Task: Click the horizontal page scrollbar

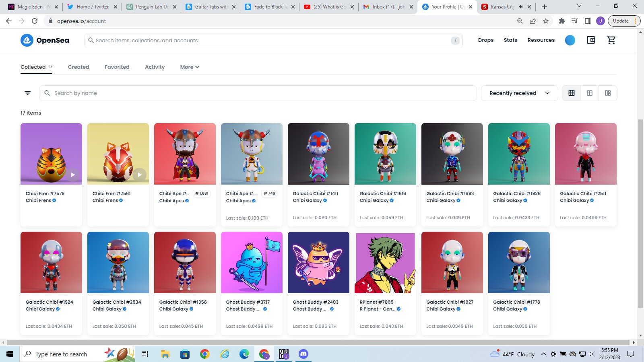Action: pos(318,343)
